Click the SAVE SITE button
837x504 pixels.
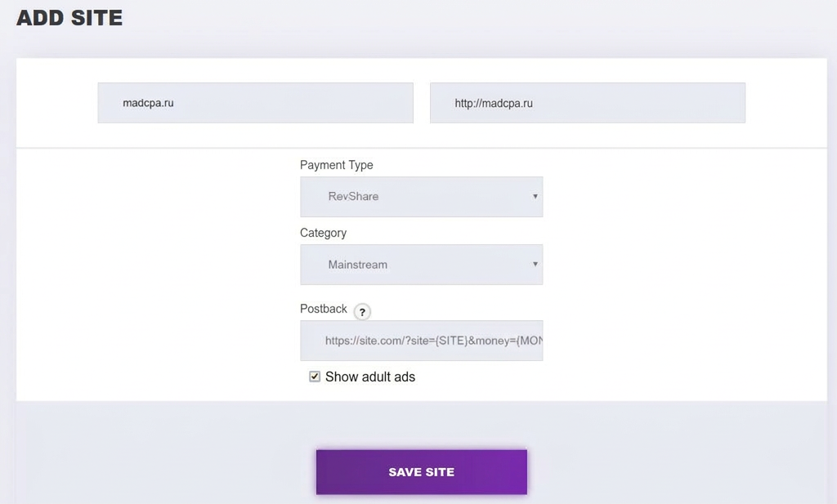click(x=421, y=472)
